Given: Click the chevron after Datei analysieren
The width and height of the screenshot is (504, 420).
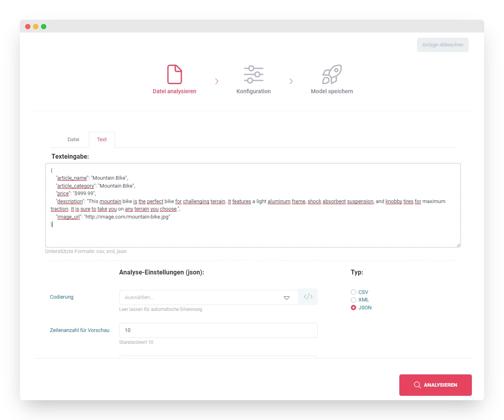Looking at the screenshot, I should (217, 81).
